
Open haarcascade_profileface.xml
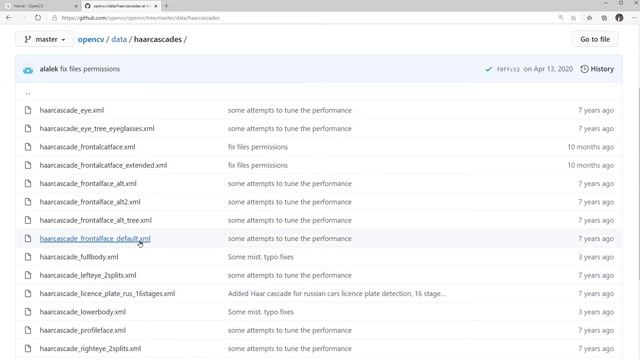(82, 330)
